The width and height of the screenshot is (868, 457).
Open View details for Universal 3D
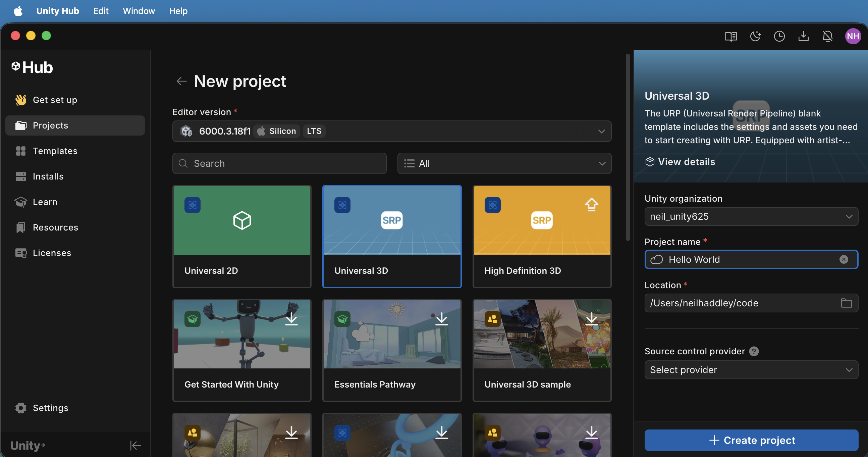tap(680, 162)
